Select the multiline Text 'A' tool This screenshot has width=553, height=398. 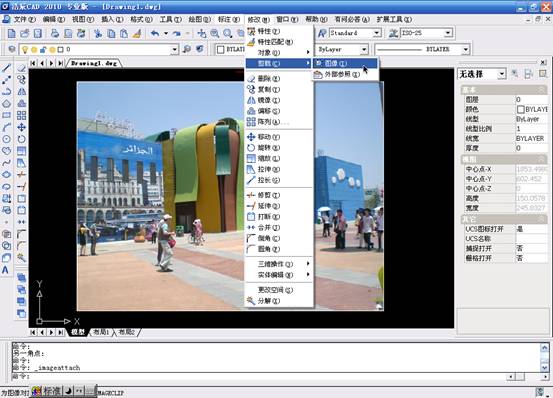point(6,270)
